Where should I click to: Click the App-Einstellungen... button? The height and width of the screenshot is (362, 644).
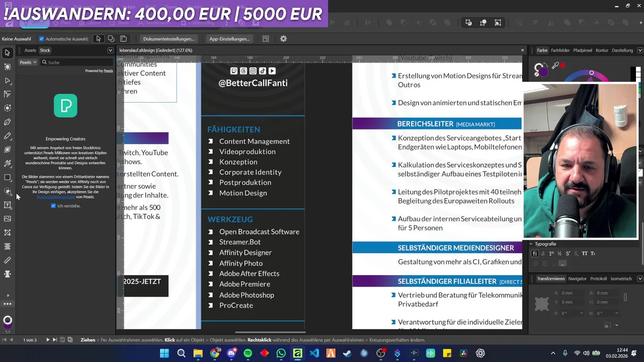pos(229,39)
